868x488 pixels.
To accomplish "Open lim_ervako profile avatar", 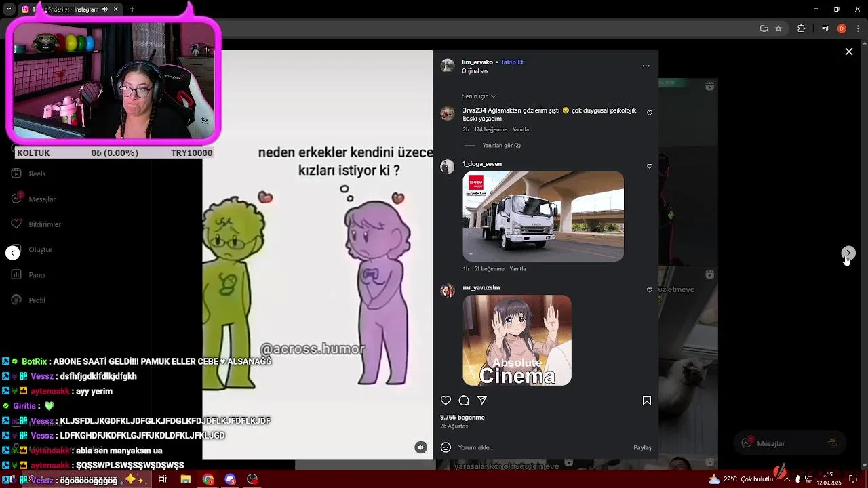I will pyautogui.click(x=448, y=66).
